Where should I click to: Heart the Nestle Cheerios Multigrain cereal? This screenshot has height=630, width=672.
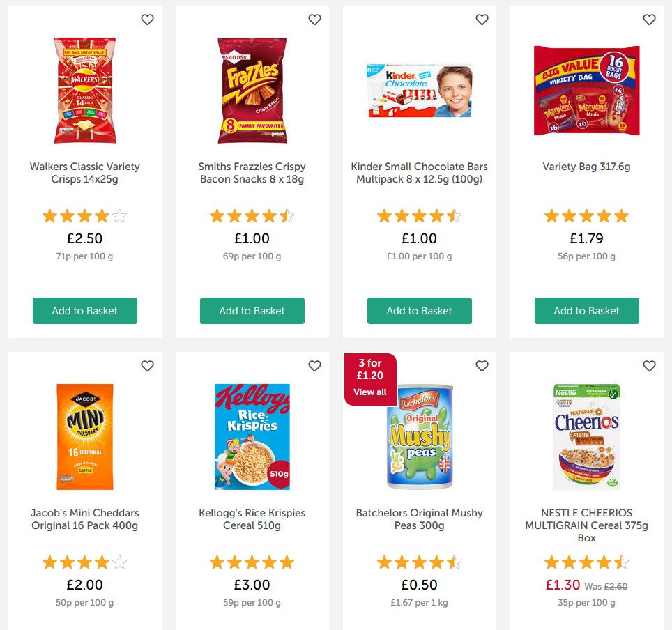pyautogui.click(x=649, y=366)
